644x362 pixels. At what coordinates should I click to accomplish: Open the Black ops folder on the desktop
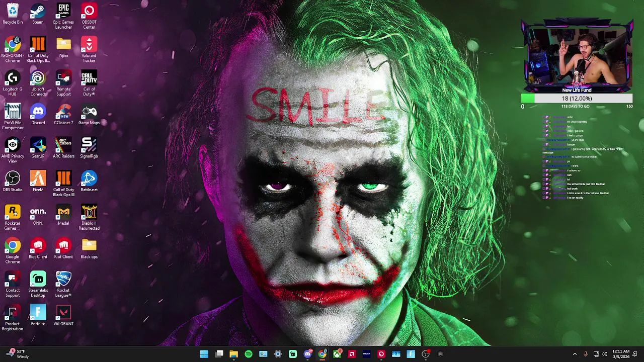pos(89,249)
